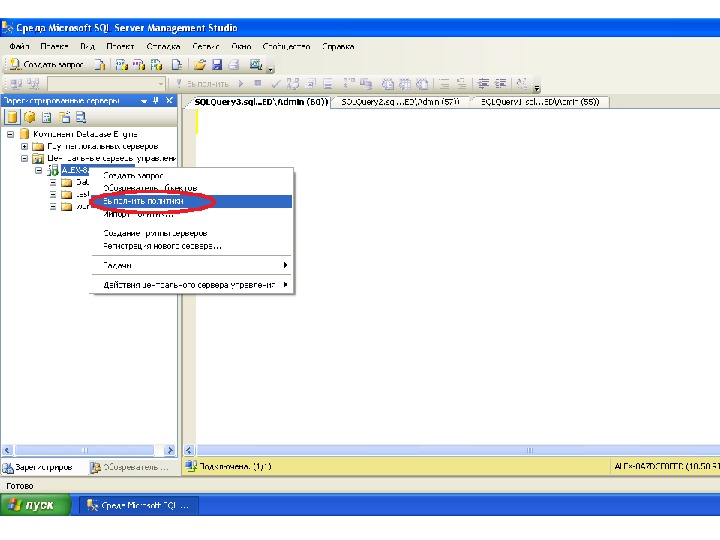This screenshot has height=540, width=720.
Task: Click the Print icon in toolbar
Action: point(234,65)
